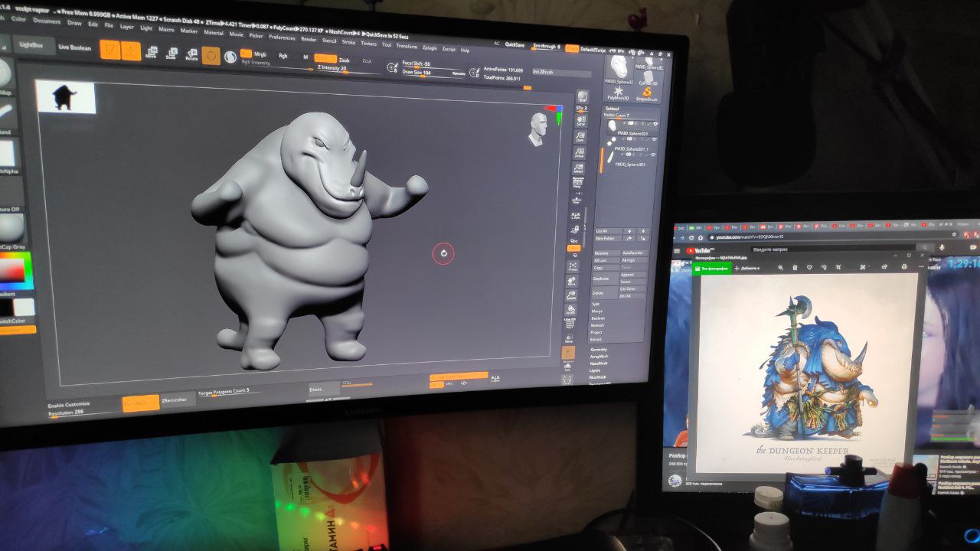Click the BPR render icon on right shelf
This screenshot has height=551, width=980.
pyautogui.click(x=582, y=96)
